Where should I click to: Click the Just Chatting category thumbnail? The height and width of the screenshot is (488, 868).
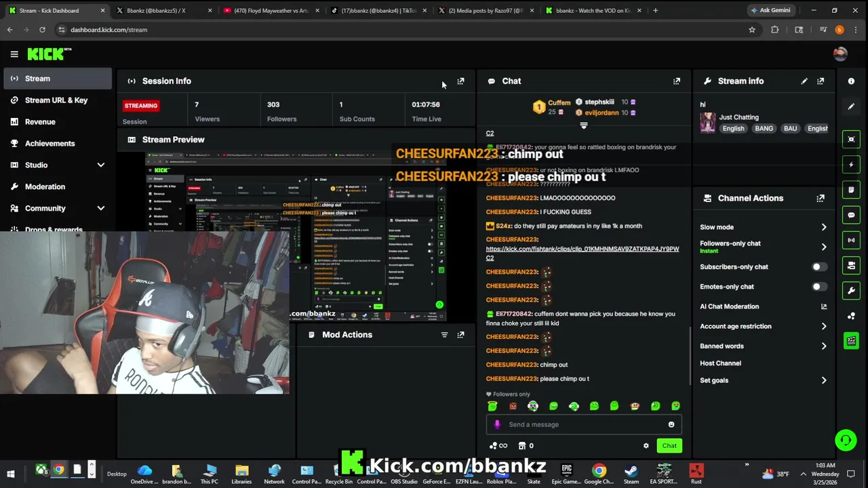708,123
